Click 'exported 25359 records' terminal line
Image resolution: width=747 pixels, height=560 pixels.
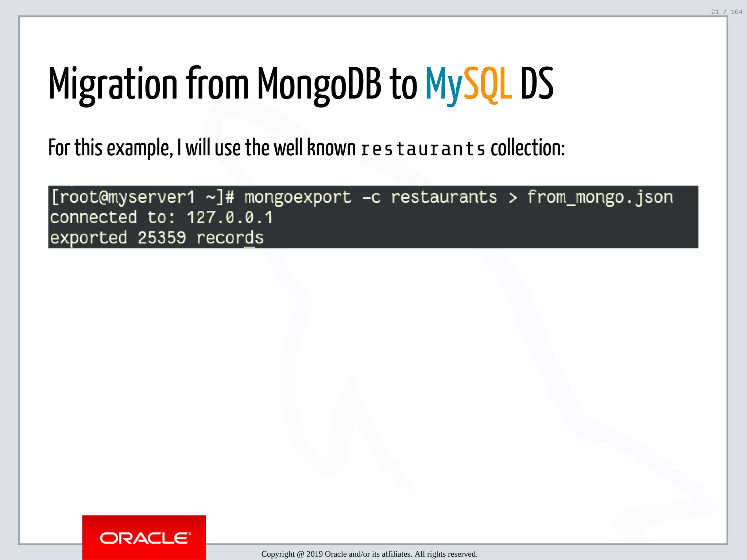[x=157, y=238]
